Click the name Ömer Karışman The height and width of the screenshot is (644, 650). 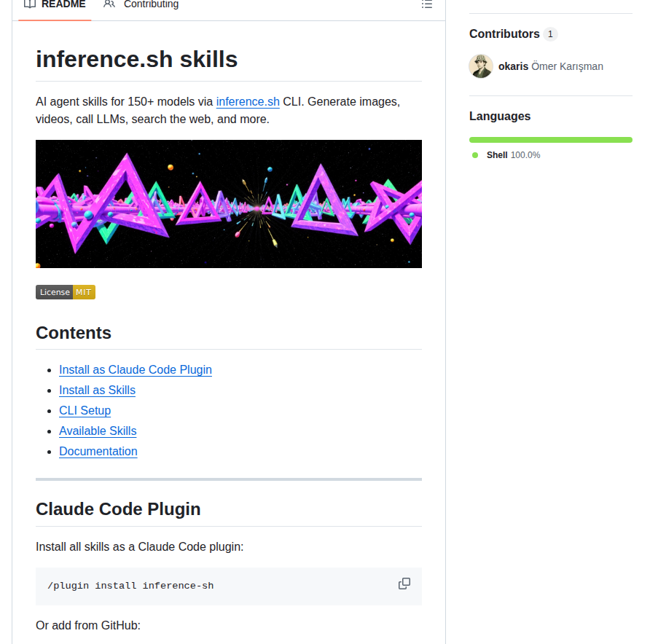click(567, 66)
